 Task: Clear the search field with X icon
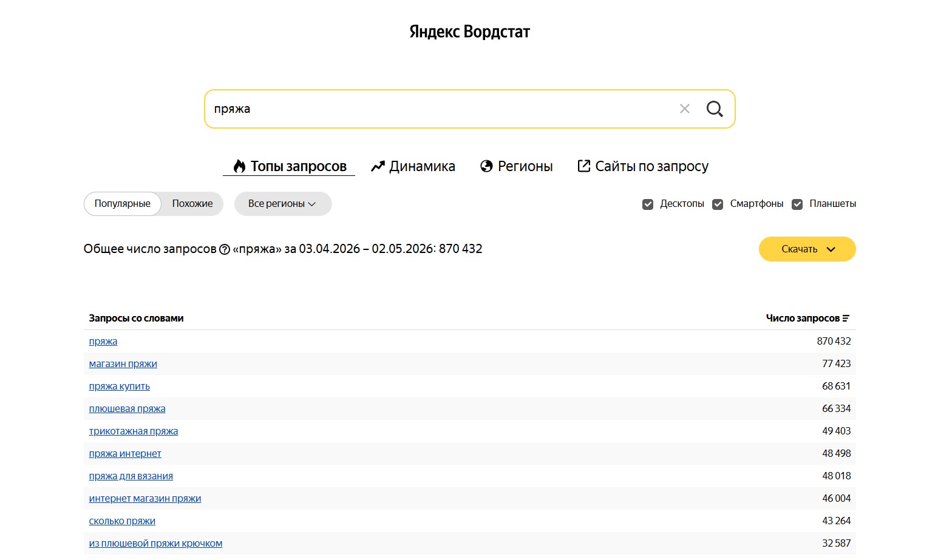(685, 109)
